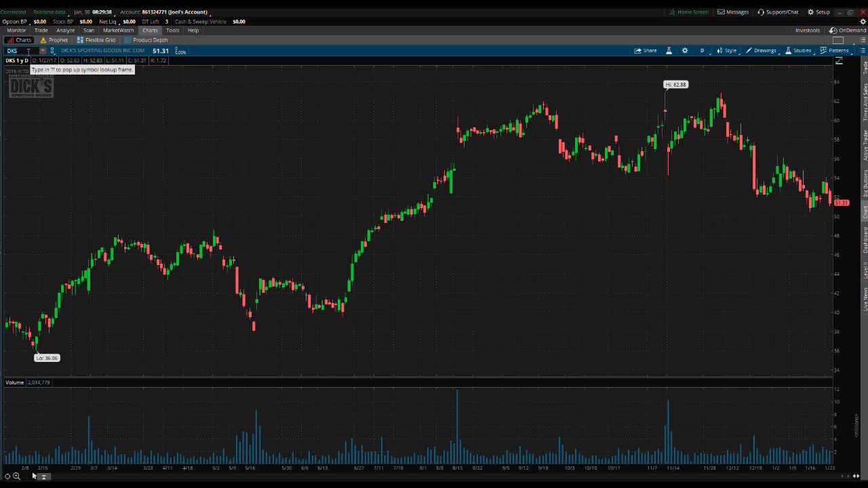Switch to the Analyze tab
Image resolution: width=868 pixels, height=488 pixels.
point(66,30)
